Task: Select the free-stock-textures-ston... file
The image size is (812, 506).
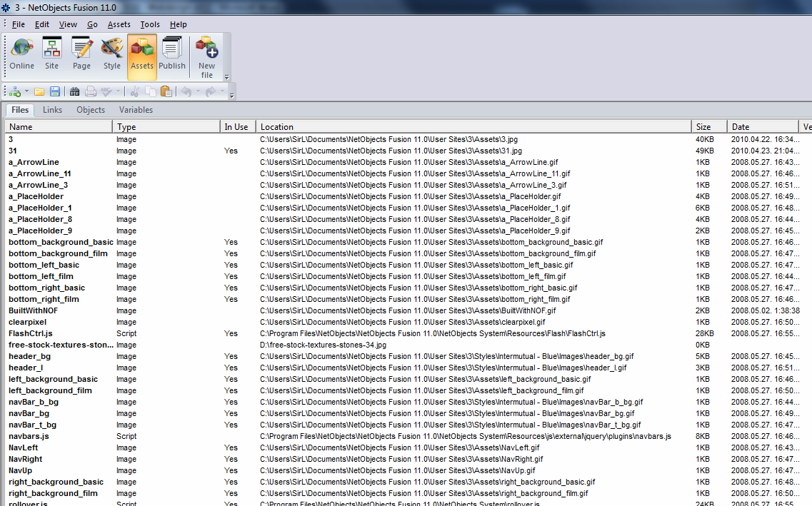Action: [61, 345]
